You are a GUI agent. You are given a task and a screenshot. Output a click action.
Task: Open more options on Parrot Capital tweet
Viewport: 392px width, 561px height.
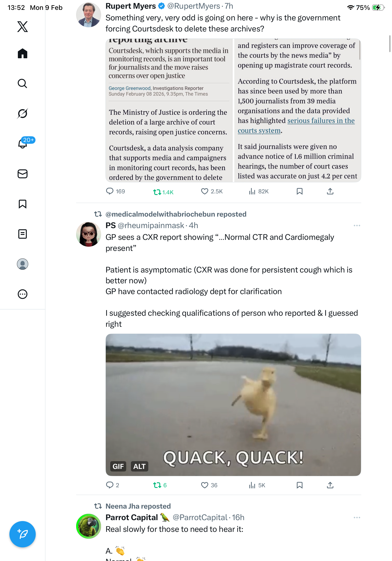coord(357,517)
